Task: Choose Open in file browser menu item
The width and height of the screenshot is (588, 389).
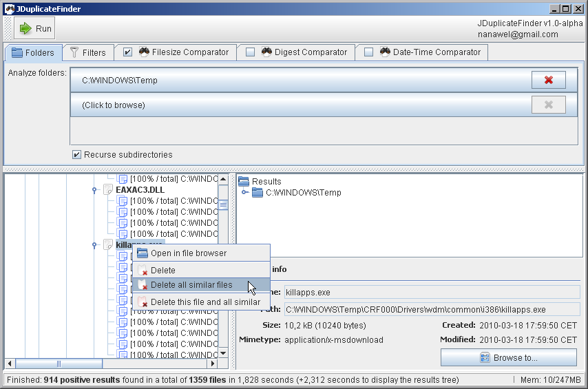Action: pos(201,253)
